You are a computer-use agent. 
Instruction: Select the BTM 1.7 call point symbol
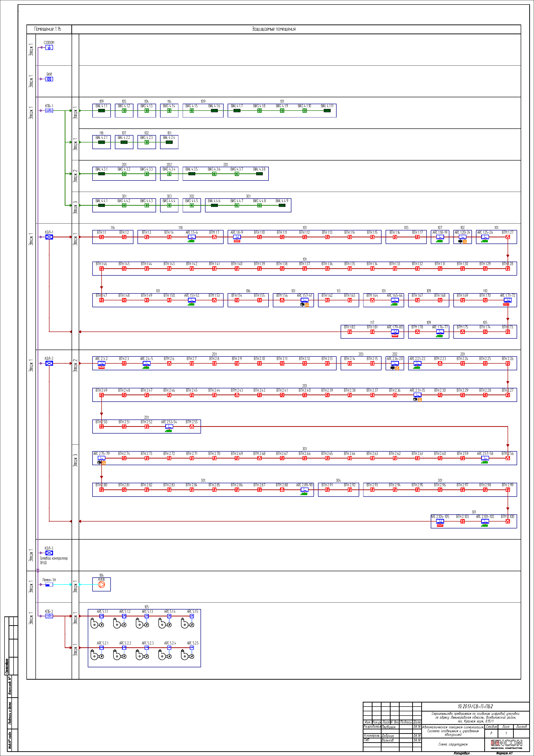[214, 237]
